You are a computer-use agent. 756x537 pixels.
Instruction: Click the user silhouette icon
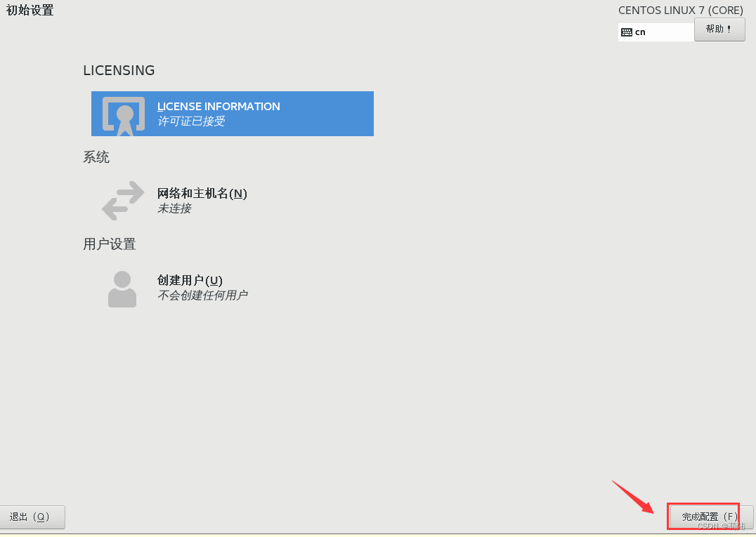122,289
